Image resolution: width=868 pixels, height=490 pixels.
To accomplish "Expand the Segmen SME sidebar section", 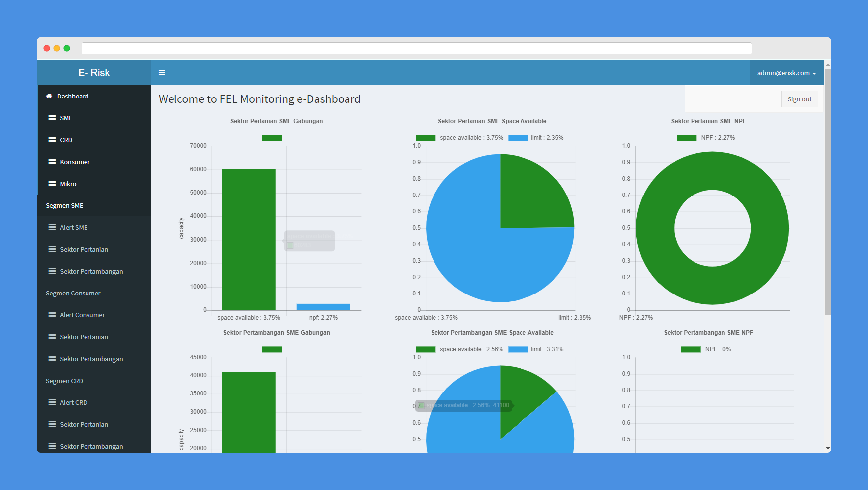I will 65,205.
